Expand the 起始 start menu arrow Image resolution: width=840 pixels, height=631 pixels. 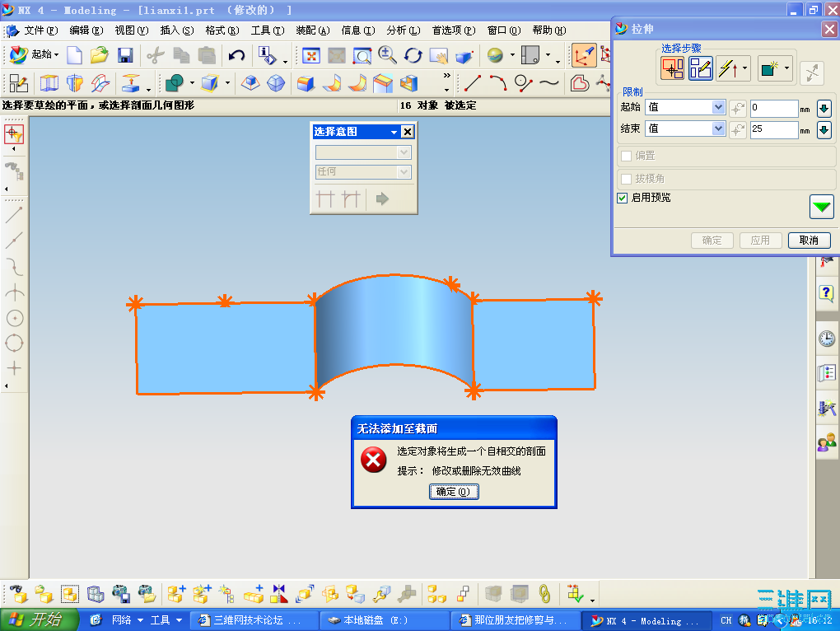[56, 54]
